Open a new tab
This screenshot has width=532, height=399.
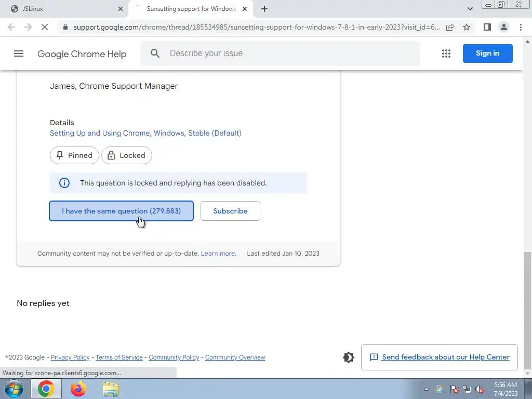click(264, 9)
